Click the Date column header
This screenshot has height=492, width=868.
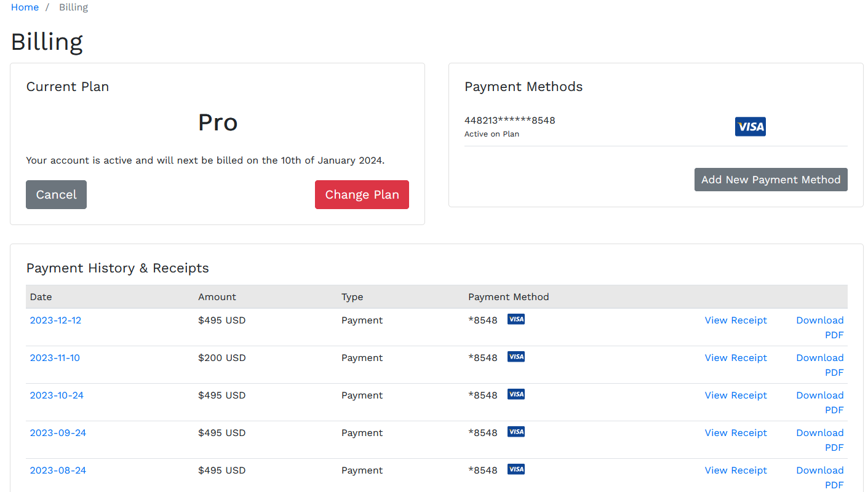click(x=41, y=297)
